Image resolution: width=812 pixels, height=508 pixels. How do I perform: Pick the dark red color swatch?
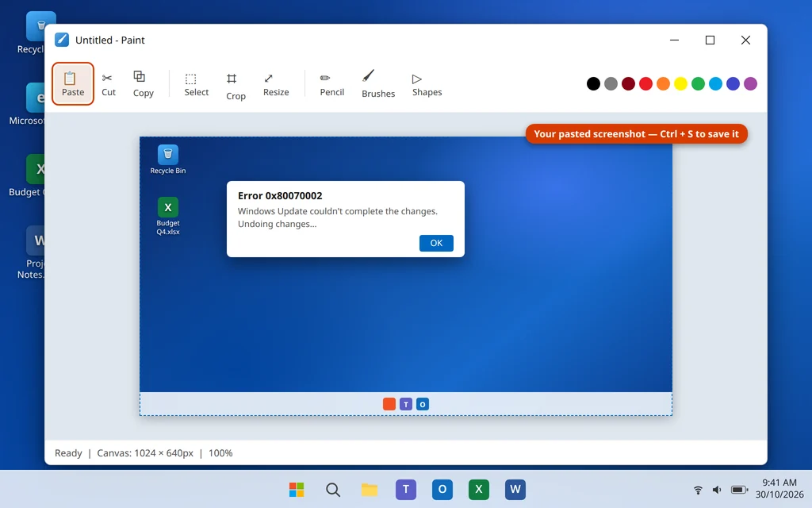pos(628,83)
